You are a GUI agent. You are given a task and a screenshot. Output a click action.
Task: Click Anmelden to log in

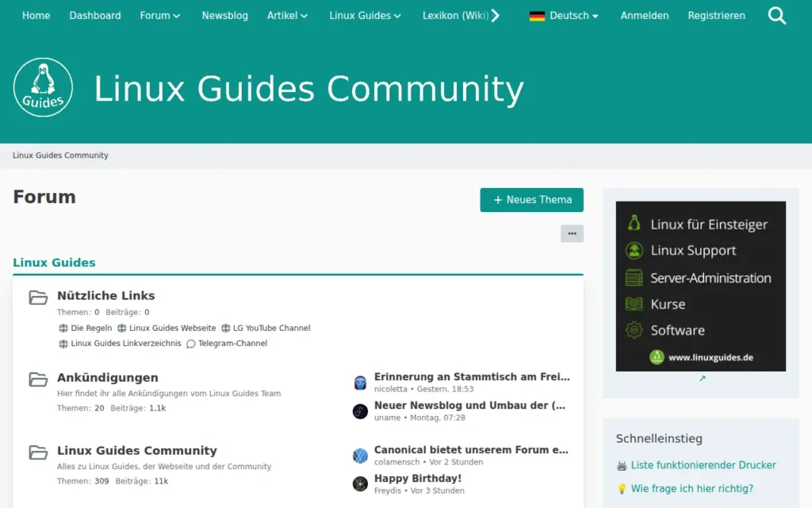pyautogui.click(x=645, y=16)
